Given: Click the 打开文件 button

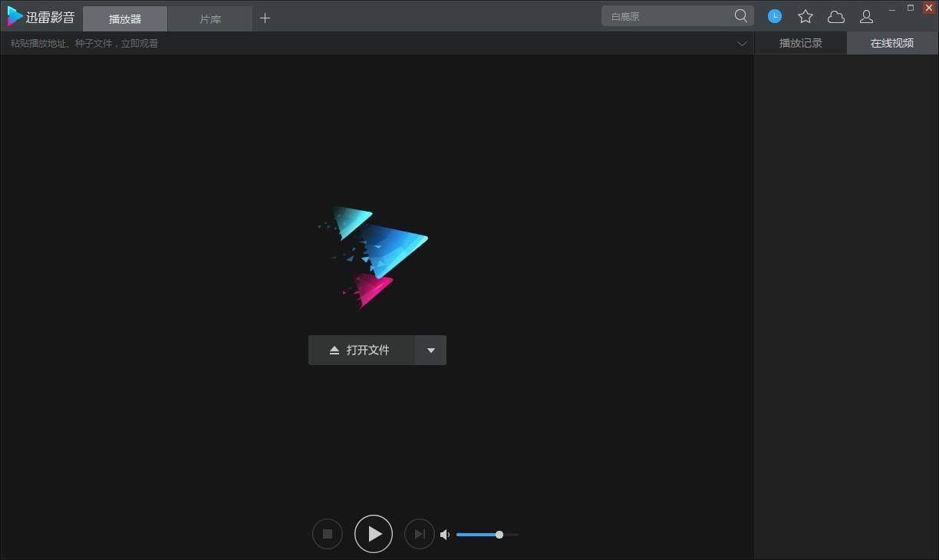Looking at the screenshot, I should tap(361, 351).
